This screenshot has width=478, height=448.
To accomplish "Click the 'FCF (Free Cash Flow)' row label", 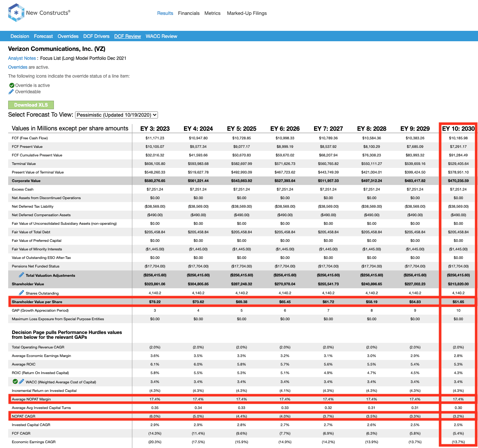I will [30, 138].
